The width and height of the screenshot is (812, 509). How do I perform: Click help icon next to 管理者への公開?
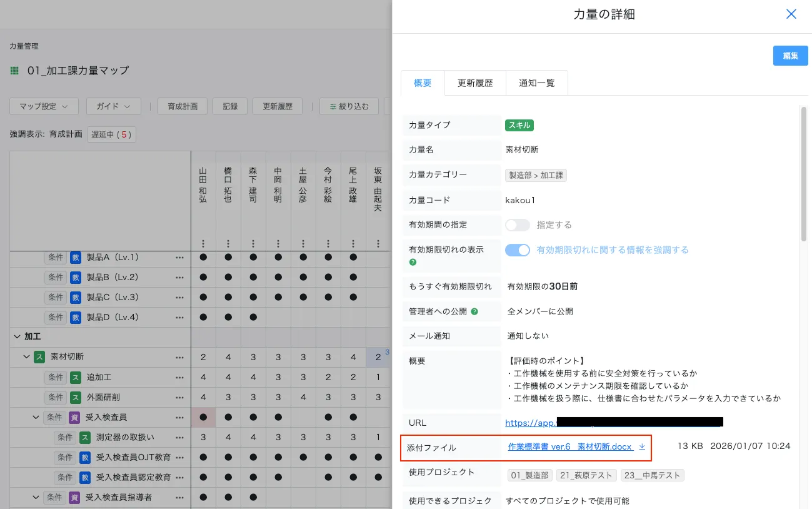pos(474,311)
